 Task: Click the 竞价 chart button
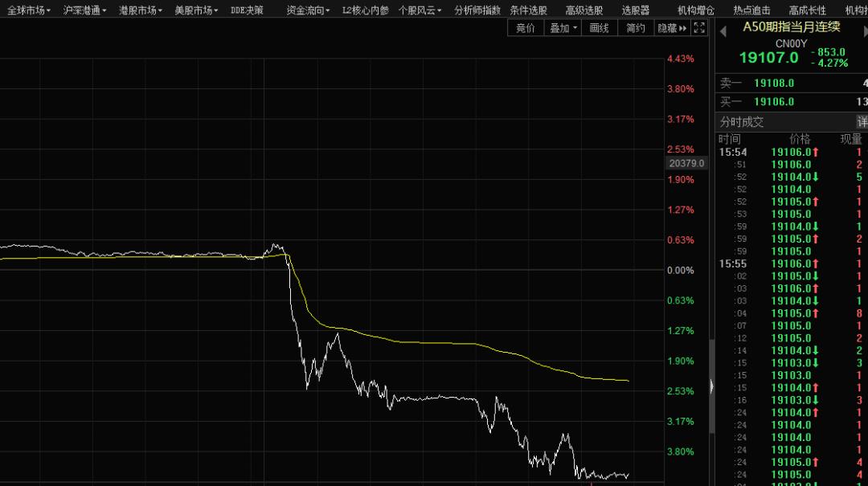tap(526, 27)
